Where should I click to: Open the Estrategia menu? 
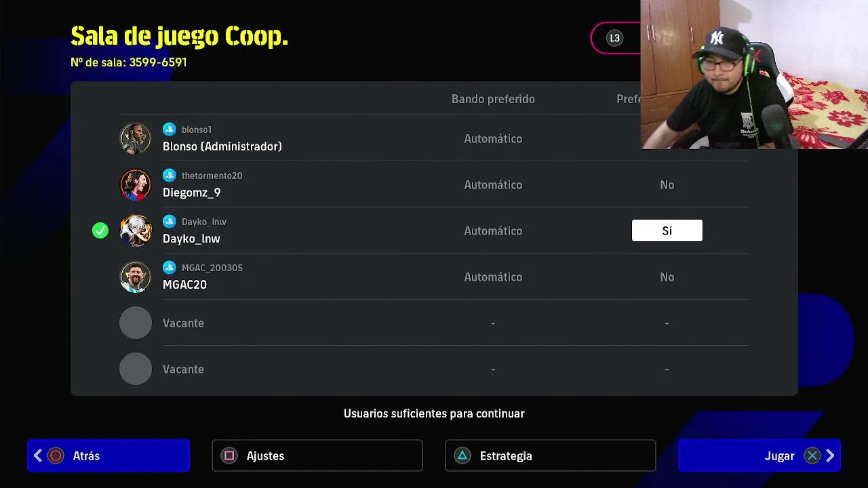click(551, 455)
